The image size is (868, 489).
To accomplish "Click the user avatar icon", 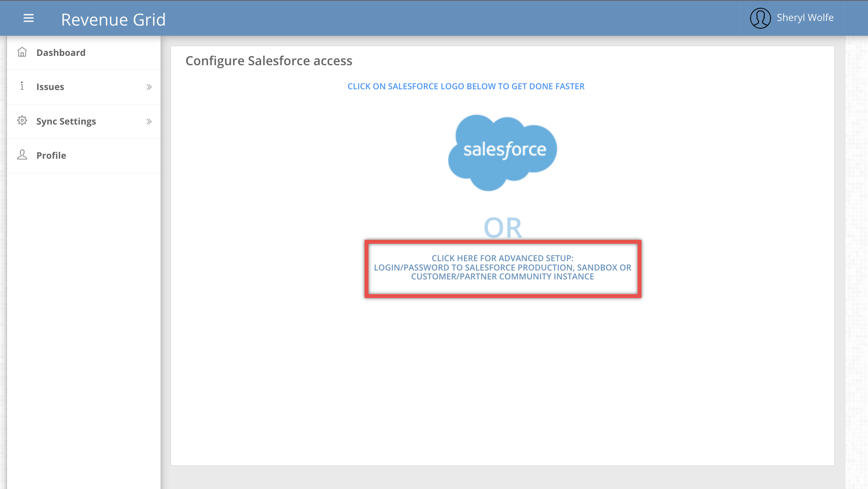I will [760, 18].
